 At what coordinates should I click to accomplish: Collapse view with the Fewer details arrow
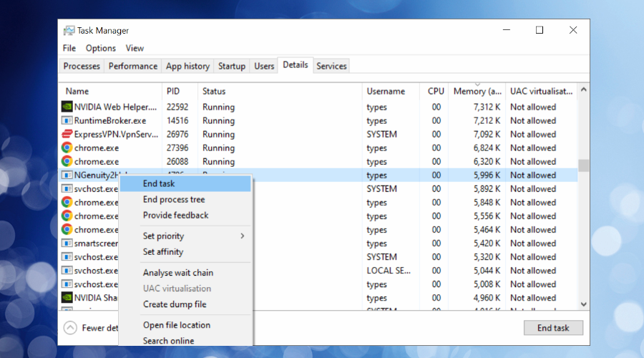70,328
